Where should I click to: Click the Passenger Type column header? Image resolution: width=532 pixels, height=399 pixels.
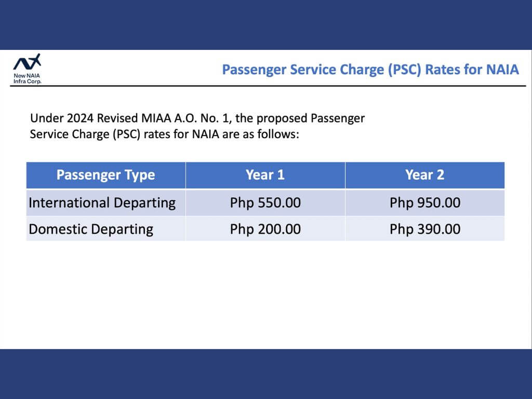(106, 175)
